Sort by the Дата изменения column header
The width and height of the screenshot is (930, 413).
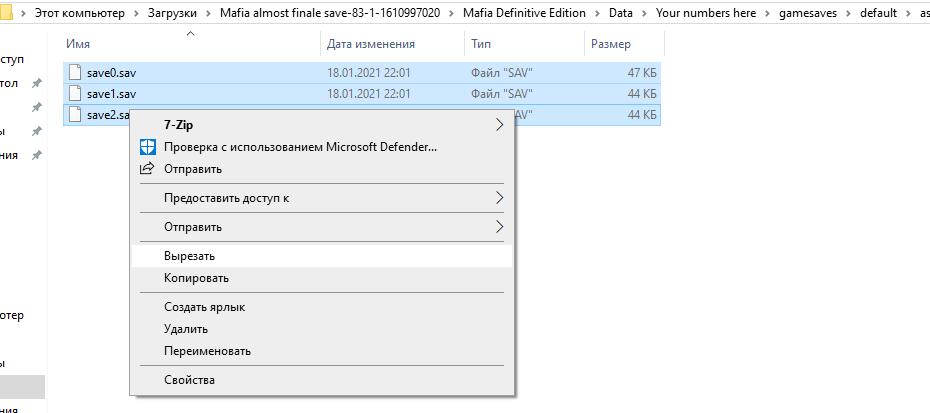pyautogui.click(x=371, y=44)
